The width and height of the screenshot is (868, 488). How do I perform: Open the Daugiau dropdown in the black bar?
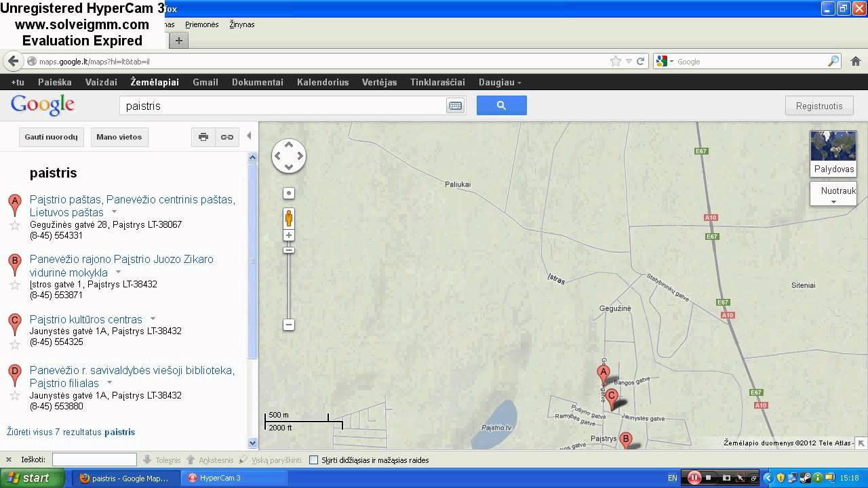(500, 82)
